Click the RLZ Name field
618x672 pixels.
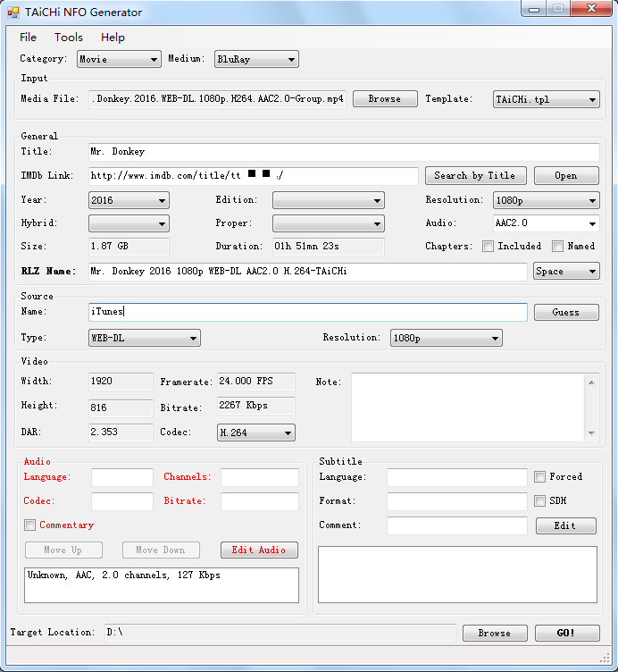click(307, 272)
